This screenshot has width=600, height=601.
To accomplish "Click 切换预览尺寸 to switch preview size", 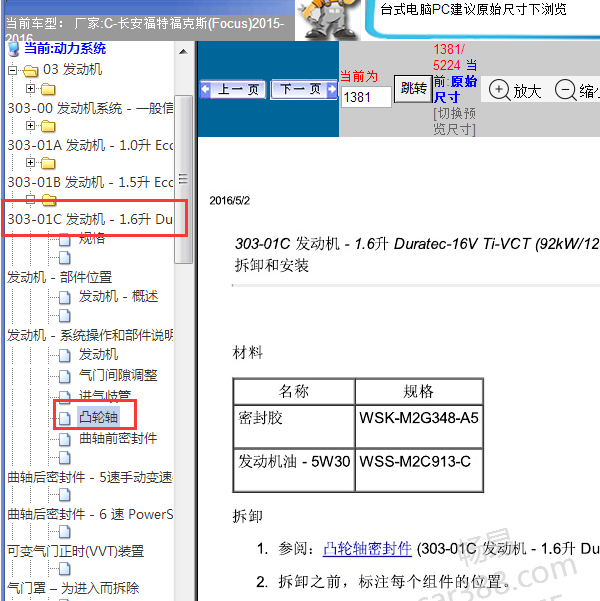I will (455, 121).
